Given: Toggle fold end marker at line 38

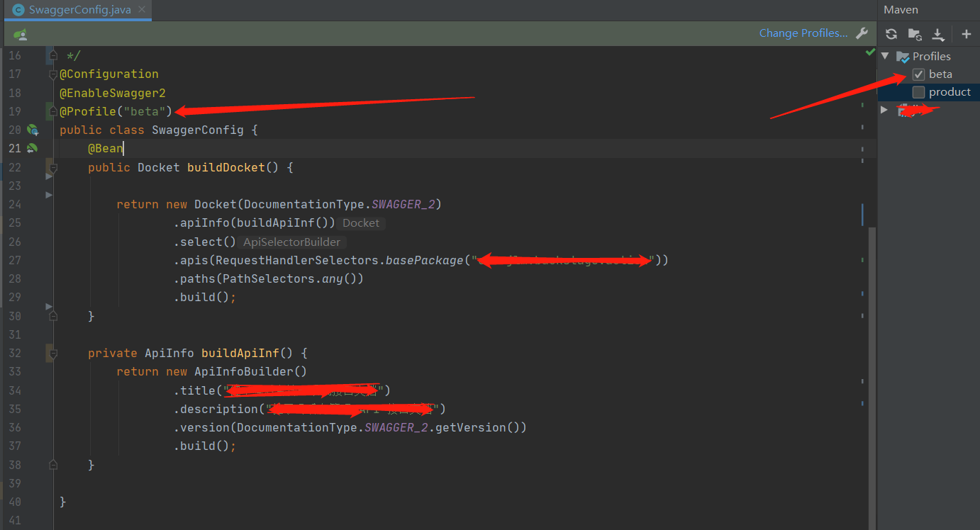Looking at the screenshot, I should tap(52, 465).
